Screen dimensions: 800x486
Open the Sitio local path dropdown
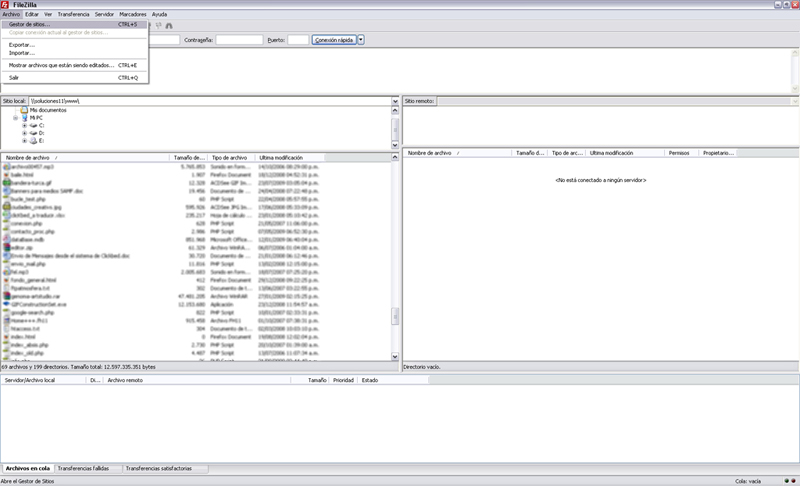[x=395, y=101]
